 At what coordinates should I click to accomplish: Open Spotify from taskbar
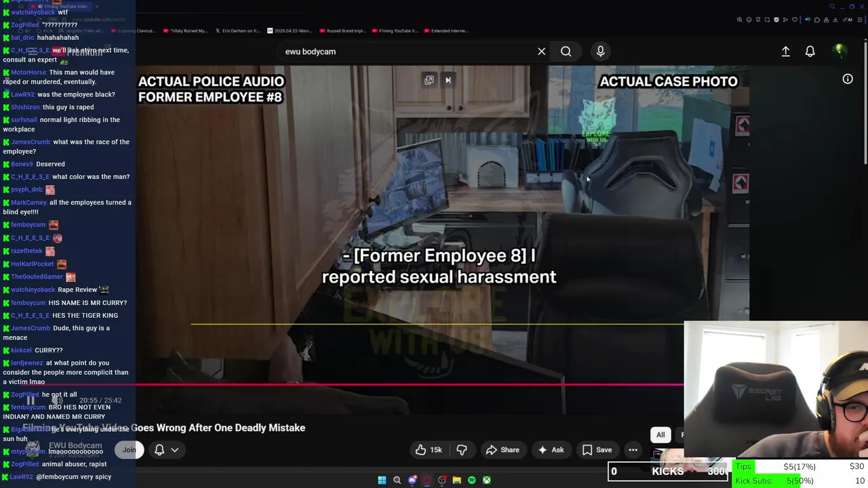471,480
